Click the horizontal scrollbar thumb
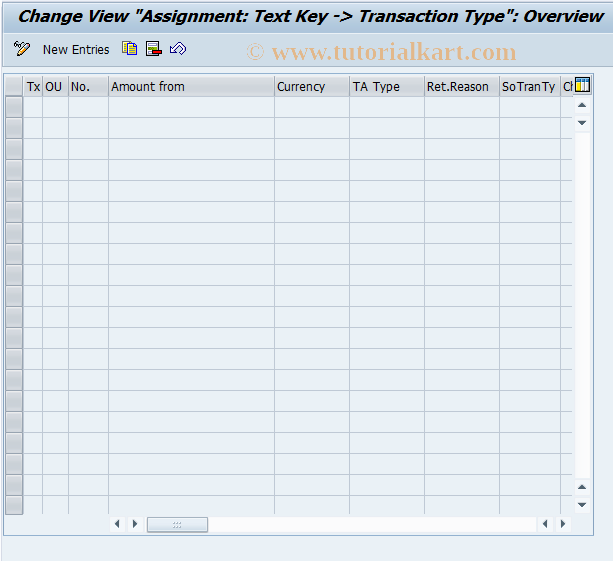 (177, 524)
